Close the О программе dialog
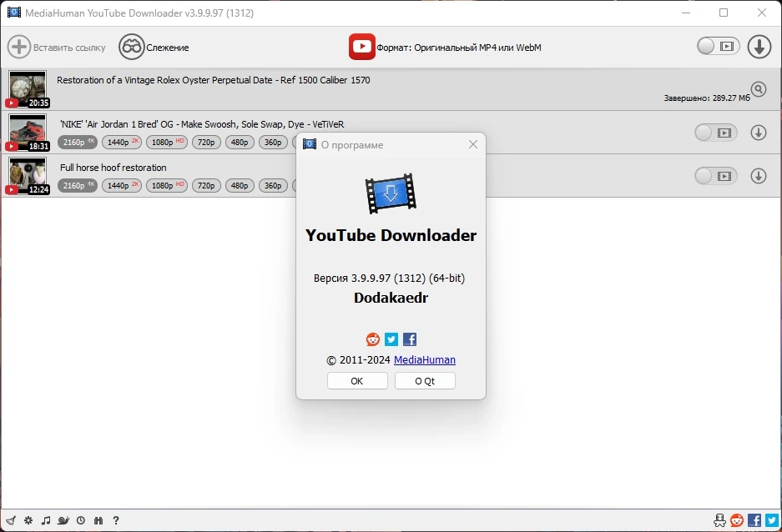Screen dimensions: 782x532 click(x=473, y=144)
